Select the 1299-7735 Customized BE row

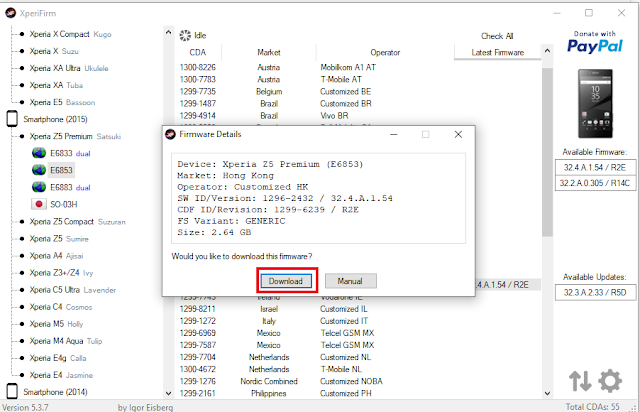point(358,91)
